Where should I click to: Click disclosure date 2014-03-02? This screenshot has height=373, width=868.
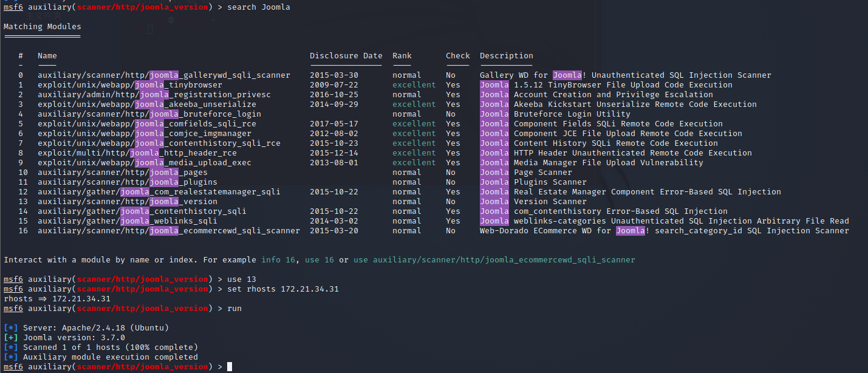click(334, 221)
